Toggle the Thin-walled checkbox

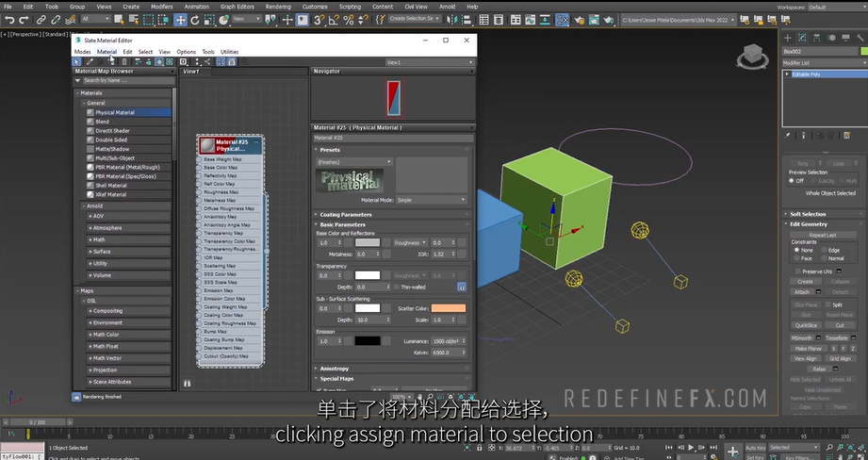[397, 287]
